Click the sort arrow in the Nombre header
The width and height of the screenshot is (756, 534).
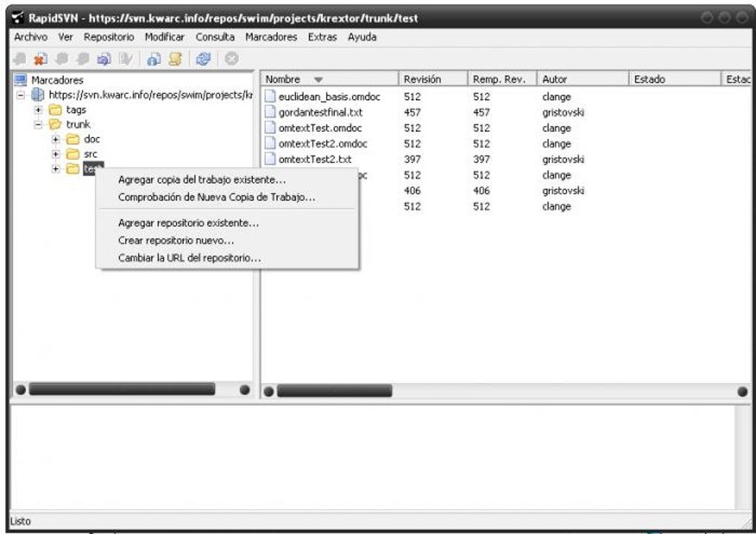coord(318,79)
